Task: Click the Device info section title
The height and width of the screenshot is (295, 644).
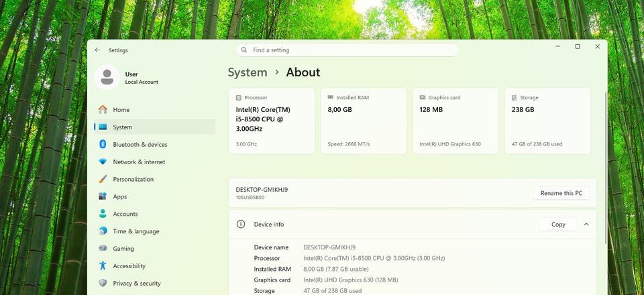Action: pyautogui.click(x=269, y=225)
